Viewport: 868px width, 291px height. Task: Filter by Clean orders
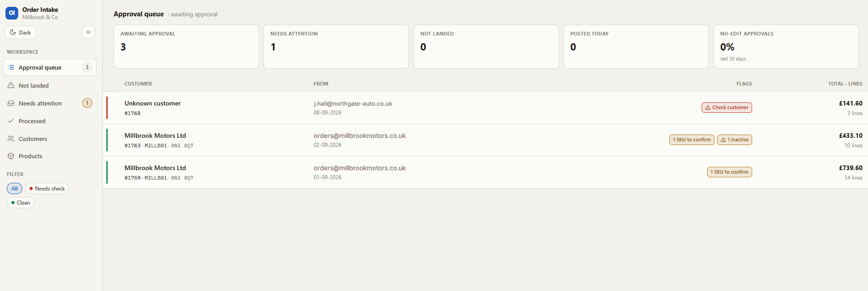tap(20, 203)
